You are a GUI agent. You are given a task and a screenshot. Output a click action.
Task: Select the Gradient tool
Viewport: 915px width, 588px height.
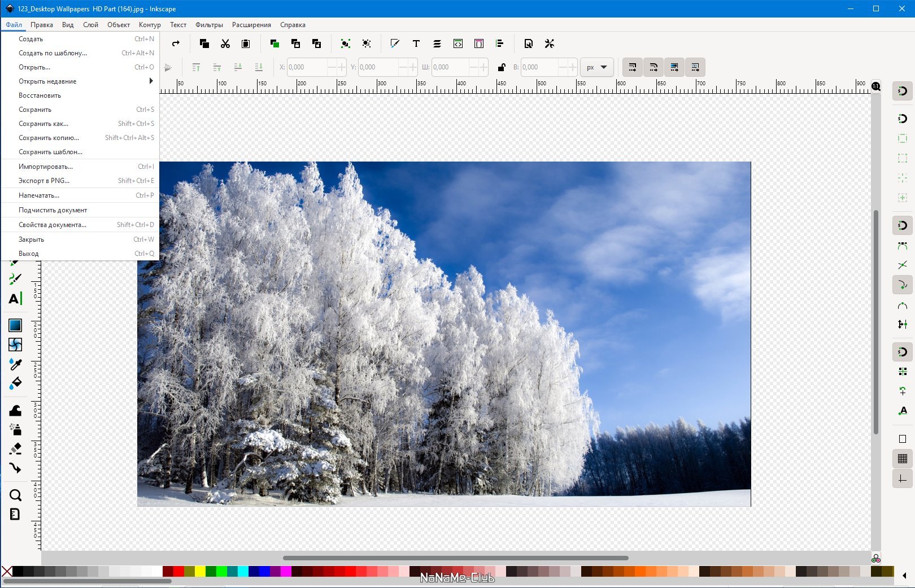point(15,325)
